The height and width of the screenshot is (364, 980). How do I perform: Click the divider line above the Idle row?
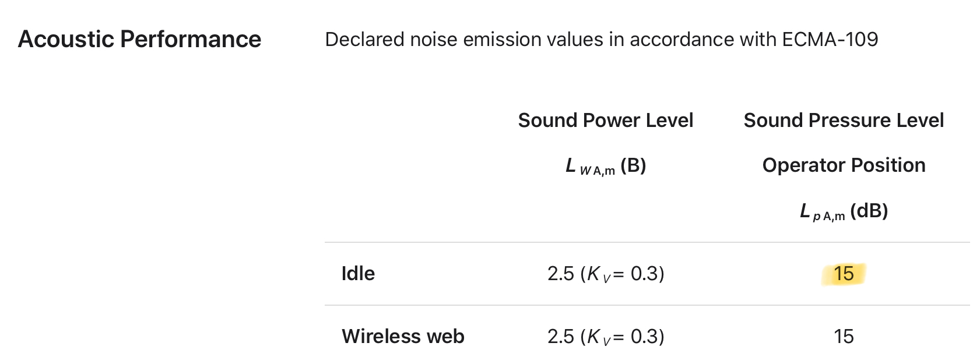(x=647, y=242)
